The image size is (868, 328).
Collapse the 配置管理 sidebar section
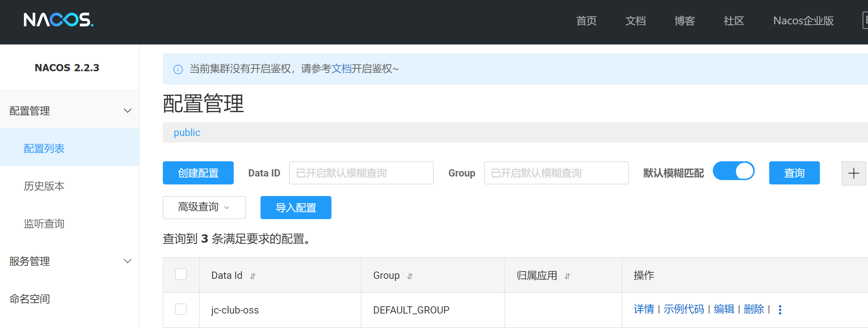tap(69, 111)
